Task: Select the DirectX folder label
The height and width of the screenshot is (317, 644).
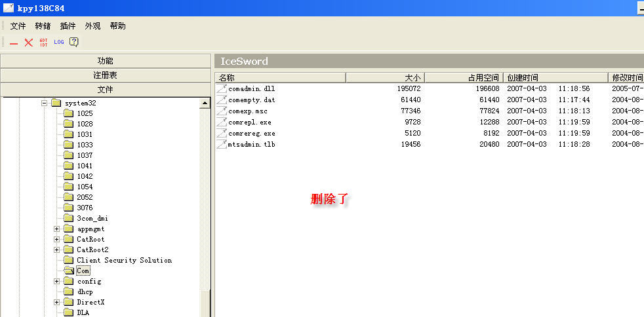Action: pyautogui.click(x=91, y=302)
